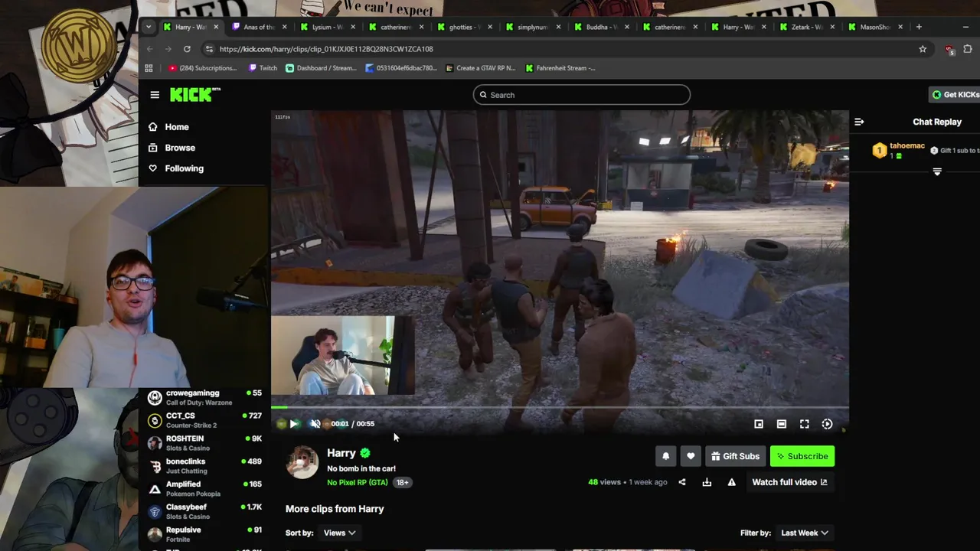Open the Kick hamburger menu
Viewport: 980px width, 551px height.
(155, 95)
